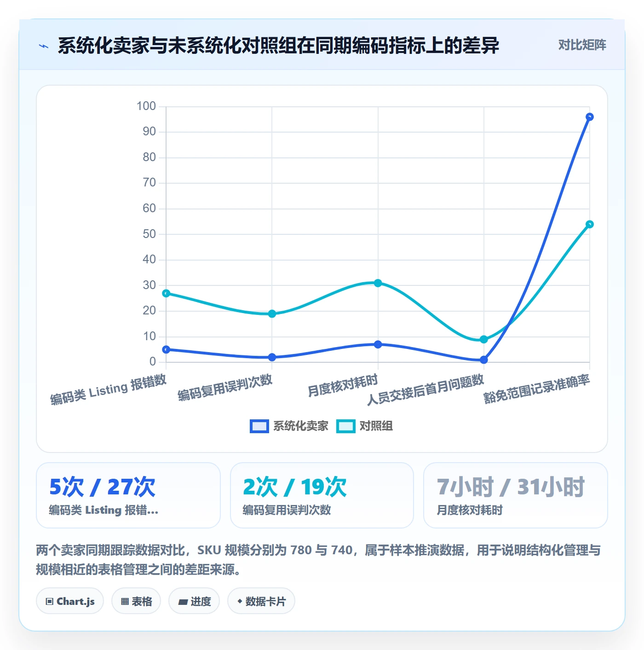The width and height of the screenshot is (644, 650).
Task: Click the lightning bolt icon beside the title
Action: (44, 46)
